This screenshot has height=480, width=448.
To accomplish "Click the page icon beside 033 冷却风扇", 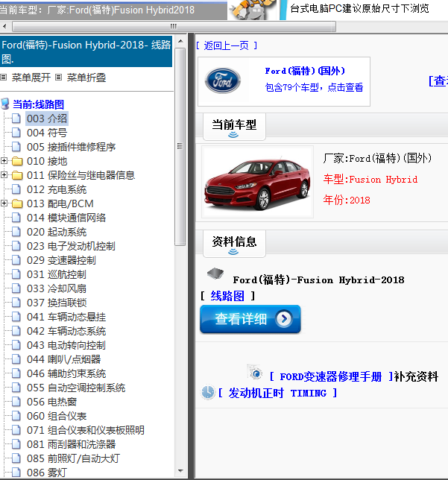I will pyautogui.click(x=16, y=288).
